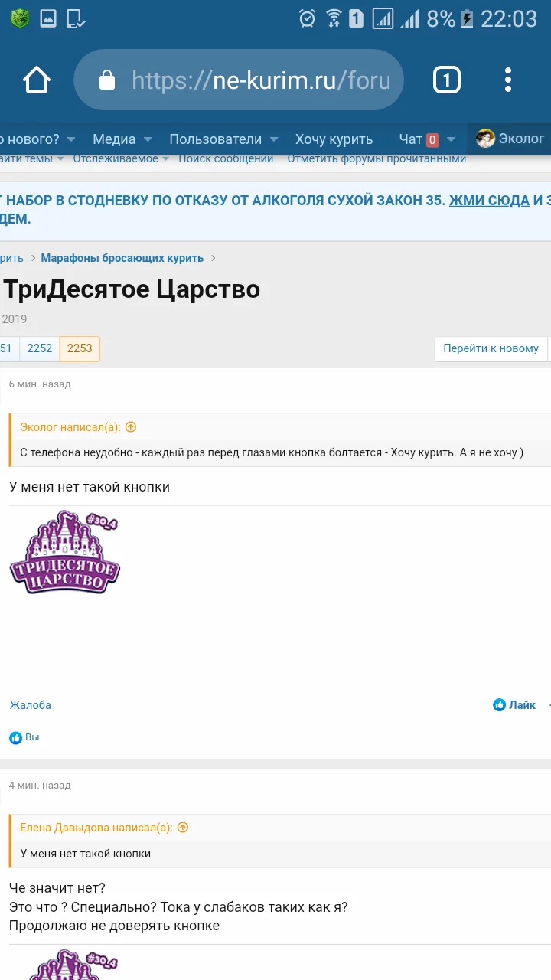The height and width of the screenshot is (980, 551).
Task: Click the '4 мин. назад' post timestamp
Action: [x=40, y=786]
